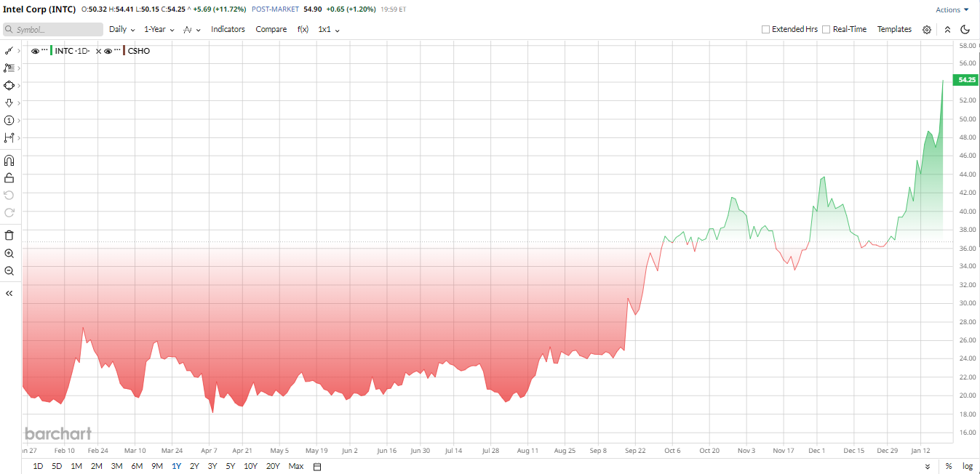Select the Max time range
980x474 pixels.
[x=296, y=466]
